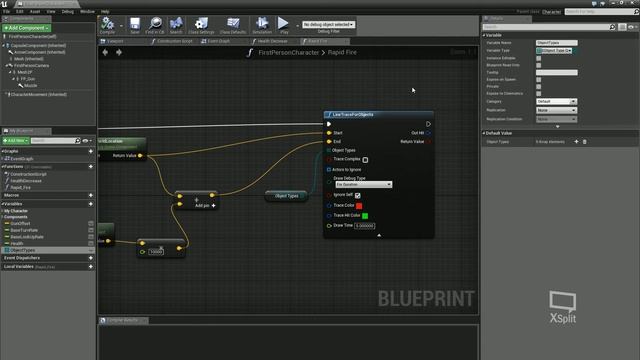Navigate forward in graph history

coord(119,52)
